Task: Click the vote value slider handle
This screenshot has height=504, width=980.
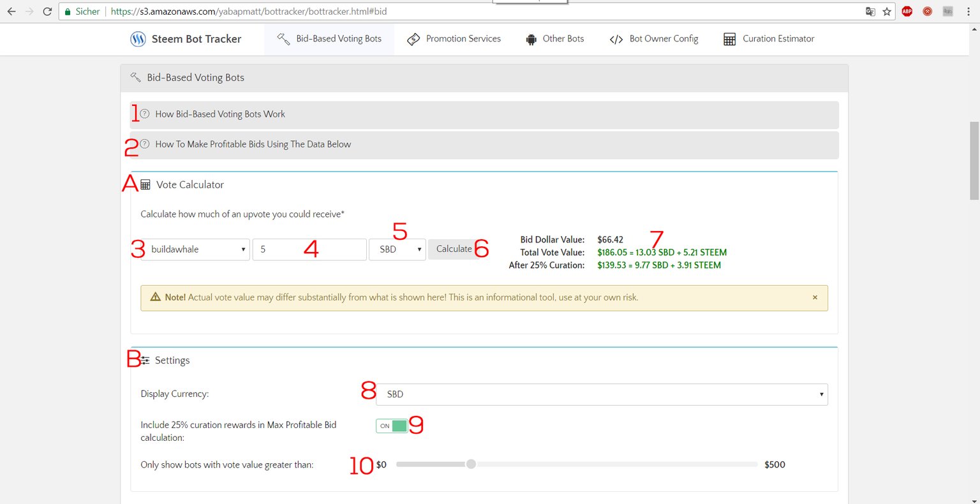Action: coord(471,464)
